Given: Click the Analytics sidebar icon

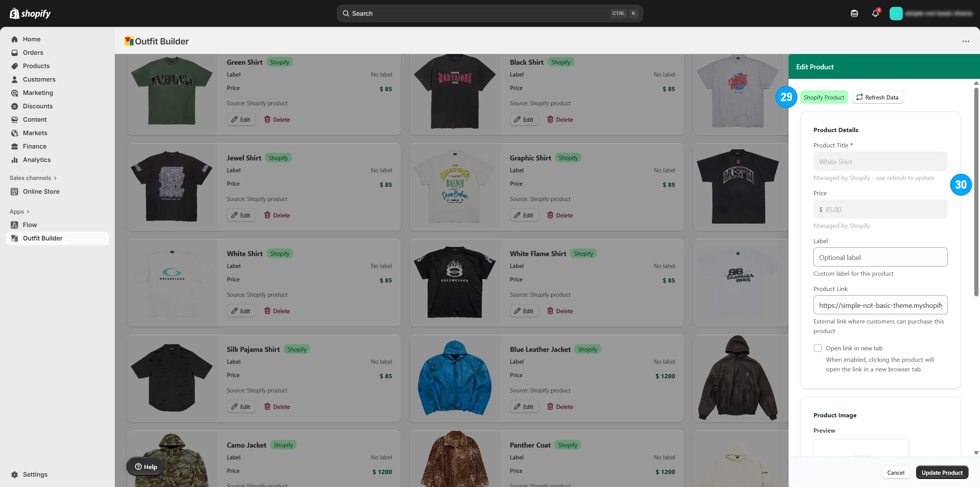Looking at the screenshot, I should [x=15, y=160].
